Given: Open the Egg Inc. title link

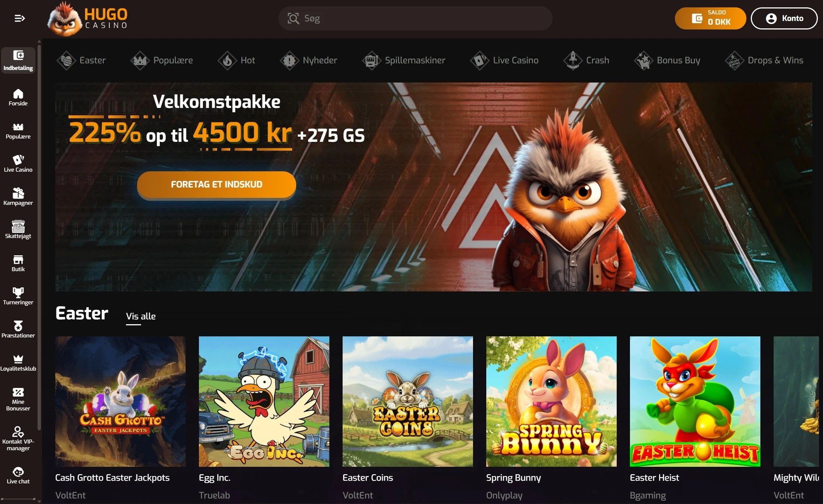Looking at the screenshot, I should pyautogui.click(x=214, y=477).
